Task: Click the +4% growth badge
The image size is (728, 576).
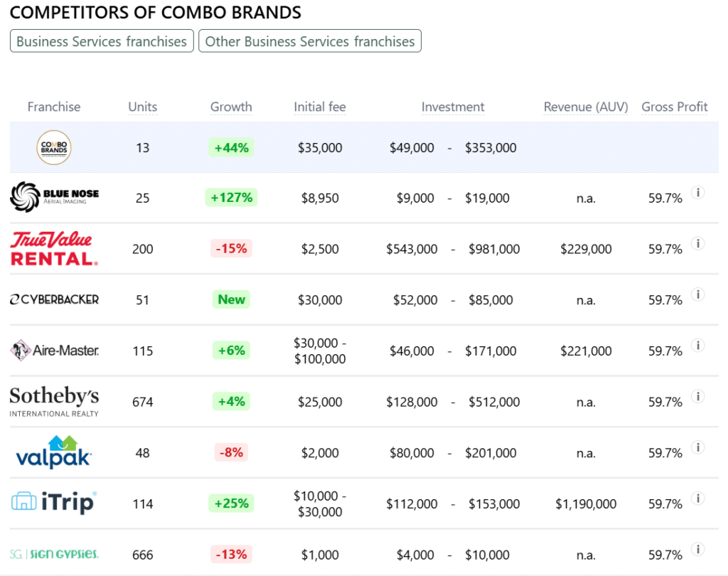Action: click(x=231, y=401)
